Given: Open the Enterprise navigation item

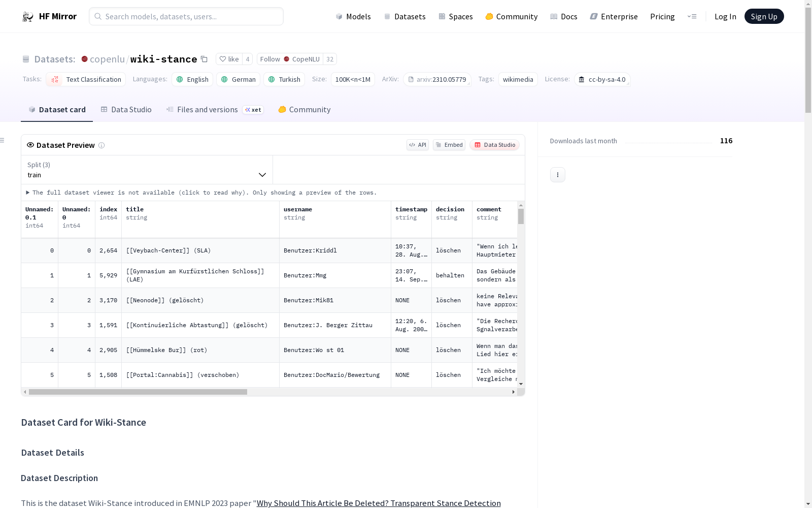Looking at the screenshot, I should (x=614, y=17).
